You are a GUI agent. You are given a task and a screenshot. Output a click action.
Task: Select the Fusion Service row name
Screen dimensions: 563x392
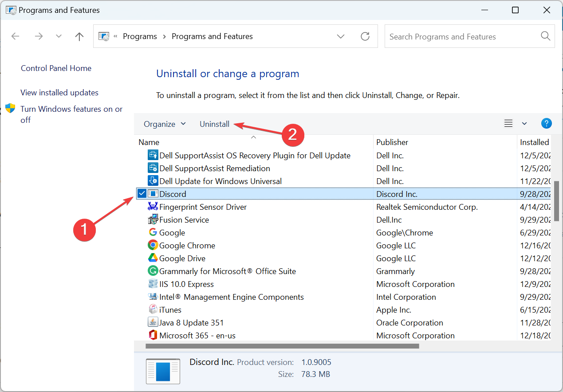(184, 220)
